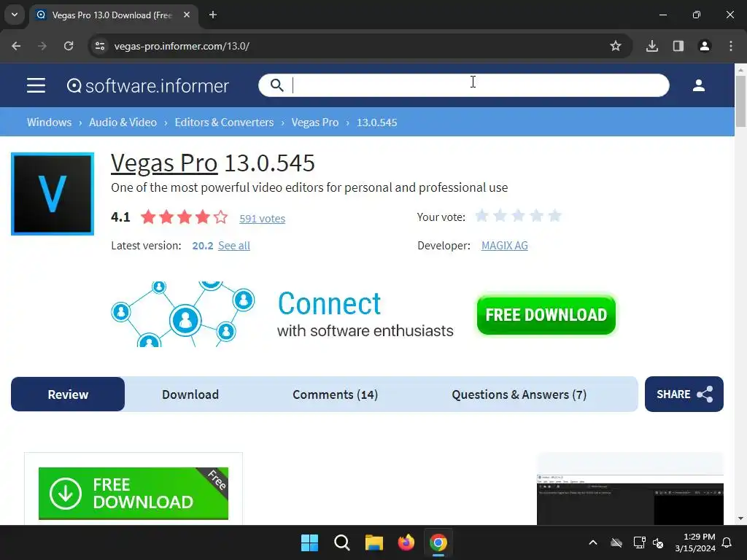Image resolution: width=747 pixels, height=560 pixels.
Task: Click the software.informer logo
Action: point(147,86)
